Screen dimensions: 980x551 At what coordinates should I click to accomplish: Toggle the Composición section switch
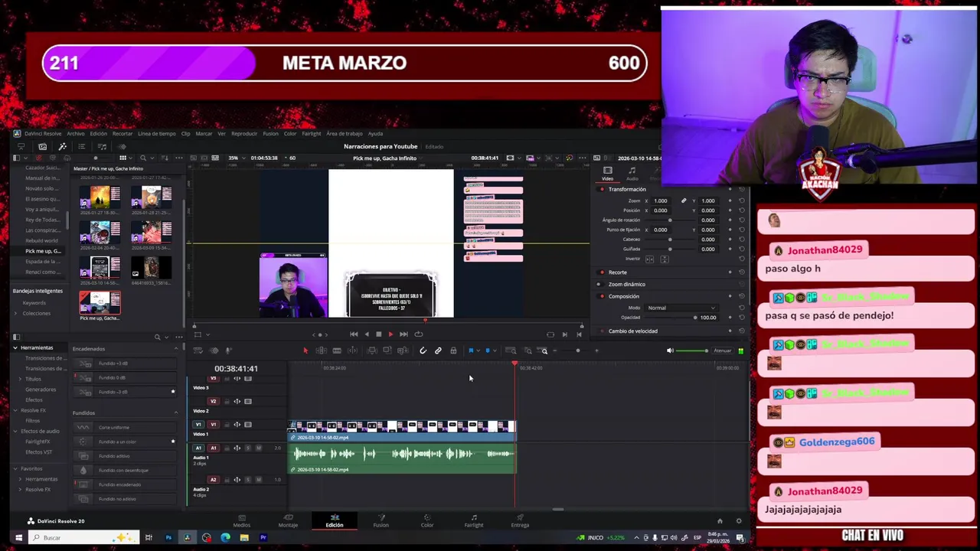click(x=602, y=296)
